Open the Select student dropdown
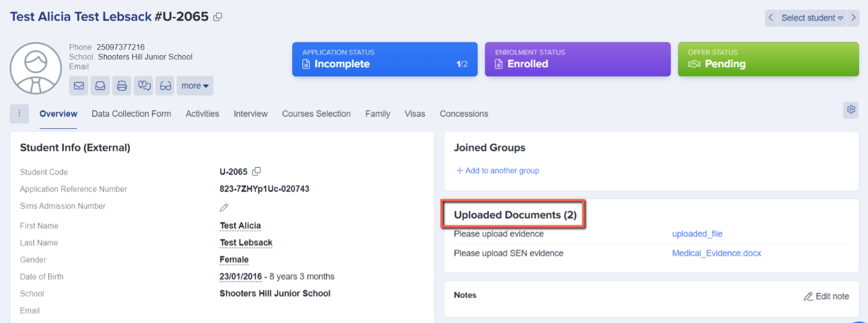The image size is (868, 323). tap(812, 18)
